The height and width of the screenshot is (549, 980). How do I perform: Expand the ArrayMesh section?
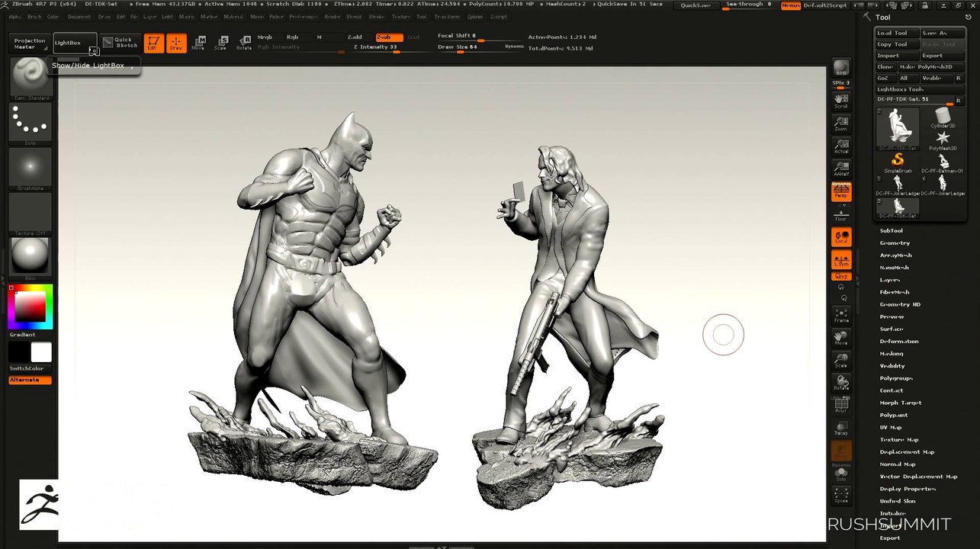click(895, 255)
